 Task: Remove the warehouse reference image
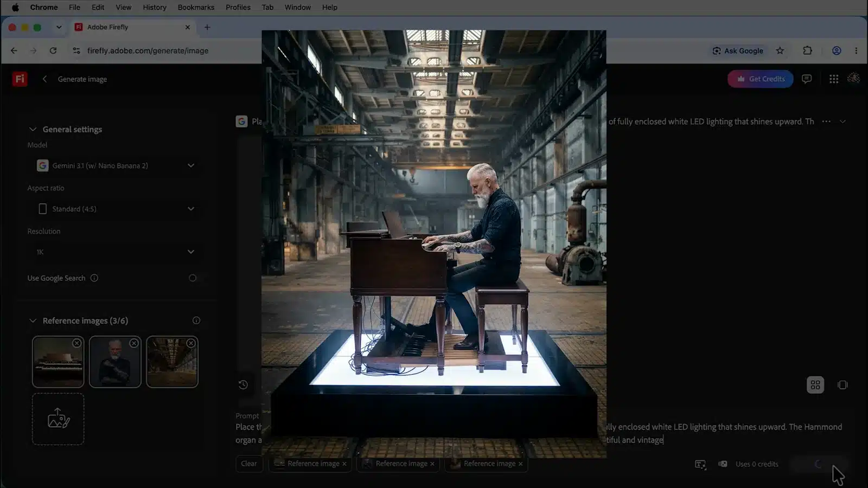(x=191, y=343)
